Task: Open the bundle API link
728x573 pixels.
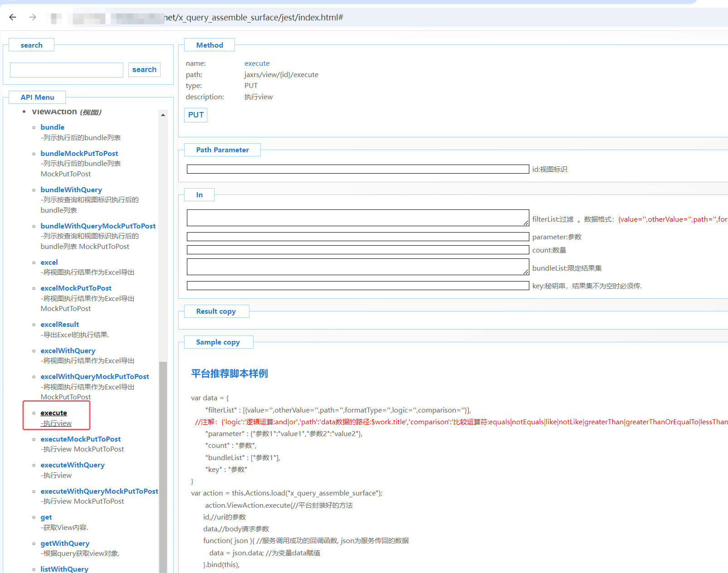Action: pos(52,127)
